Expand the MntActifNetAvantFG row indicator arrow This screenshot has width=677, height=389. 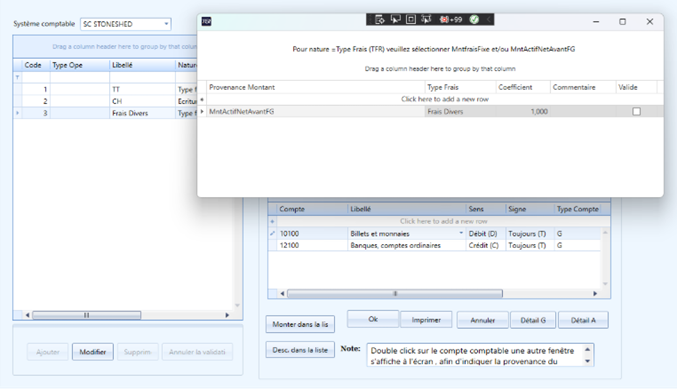pyautogui.click(x=202, y=111)
